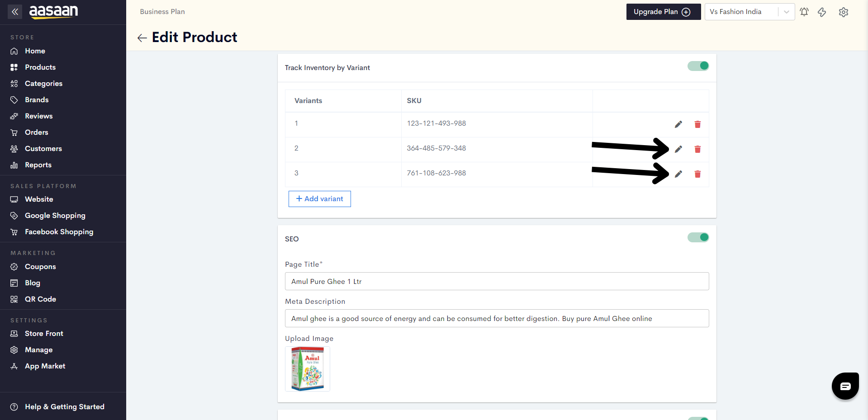Open notifications bell icon
The width and height of the screenshot is (868, 420).
click(804, 12)
